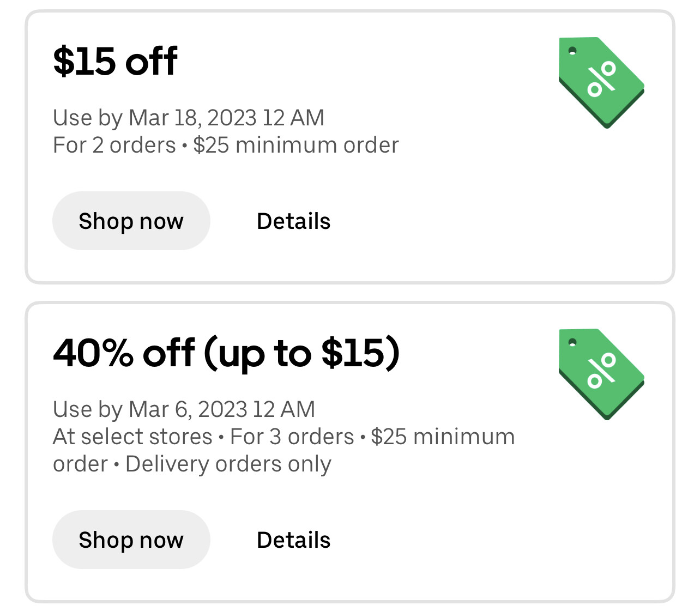Open Details for the $15 off offer

293,221
